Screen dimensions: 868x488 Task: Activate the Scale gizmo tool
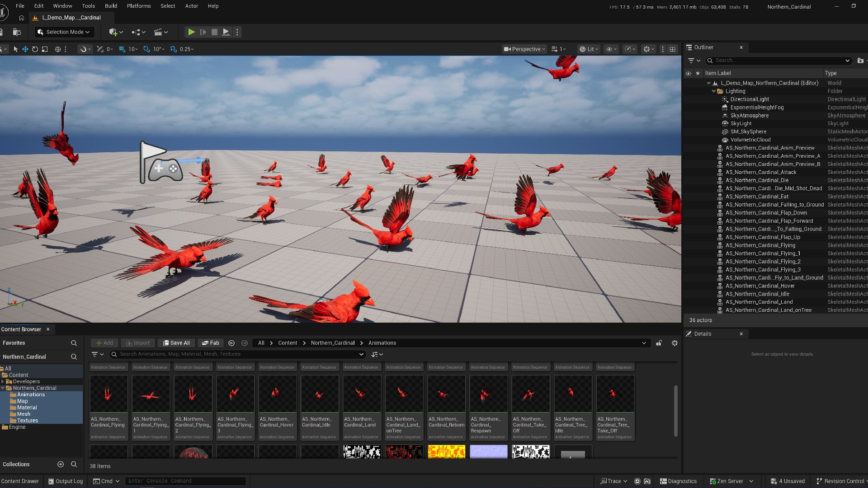coord(45,49)
